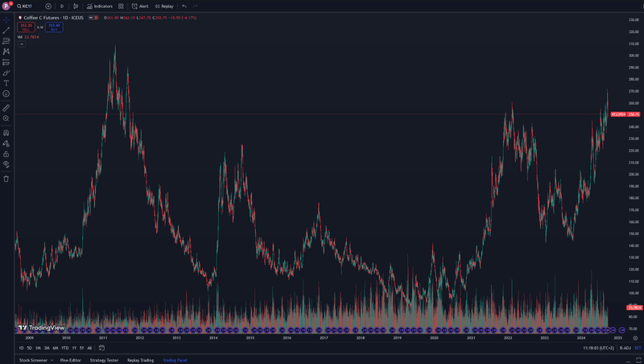Click the red SELL 252.30 button
The width and height of the screenshot is (644, 364).
tap(26, 27)
